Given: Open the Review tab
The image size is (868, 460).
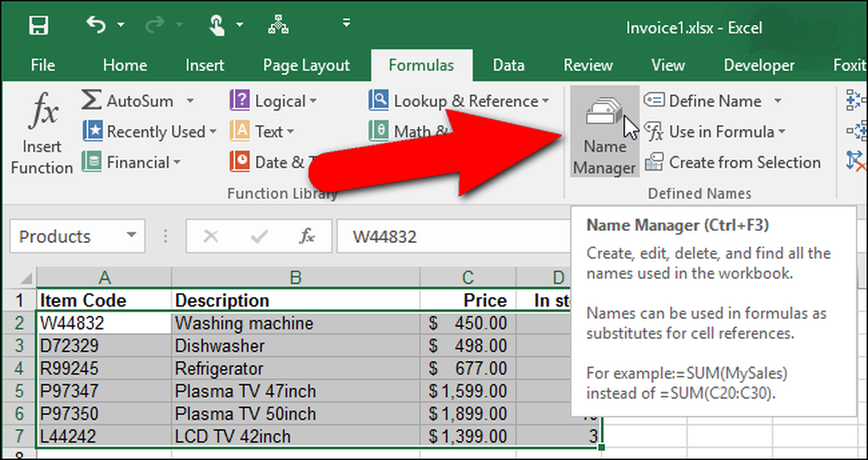Looking at the screenshot, I should [x=589, y=65].
